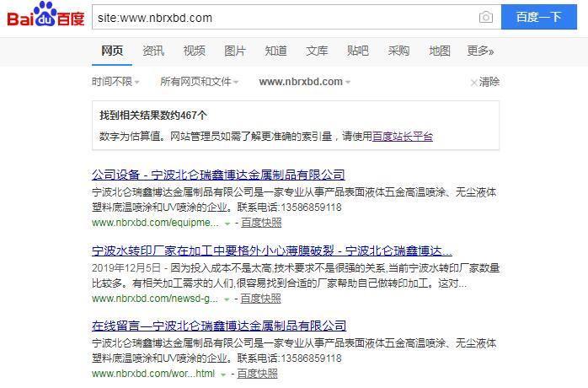Click the 百度一下 search button
This screenshot has height=388, width=588.
coord(539,17)
